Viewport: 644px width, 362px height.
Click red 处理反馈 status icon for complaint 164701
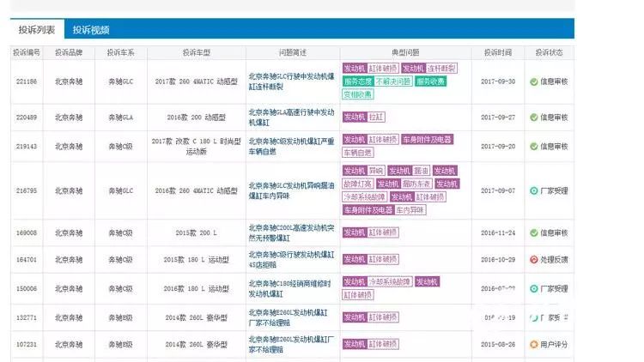(x=533, y=259)
